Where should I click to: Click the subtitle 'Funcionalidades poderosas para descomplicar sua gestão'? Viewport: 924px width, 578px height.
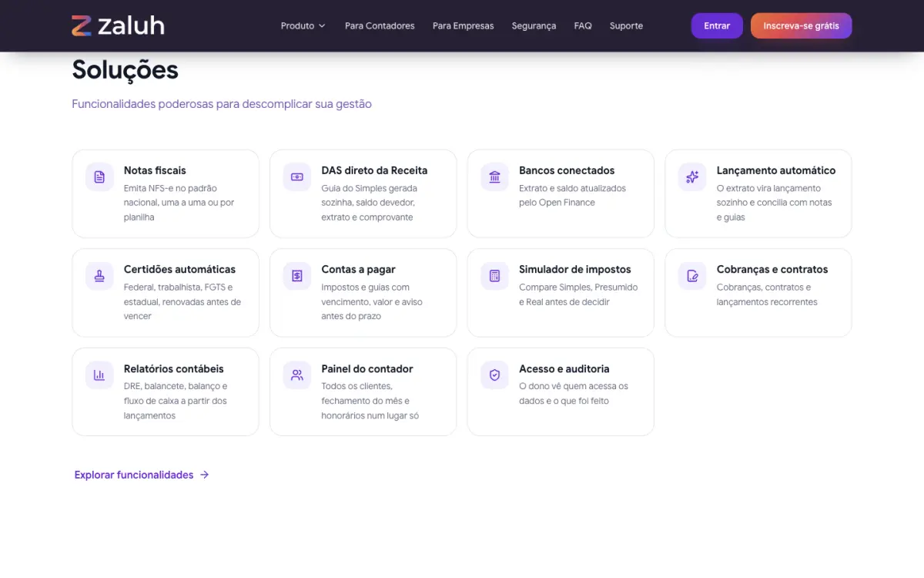click(x=222, y=103)
